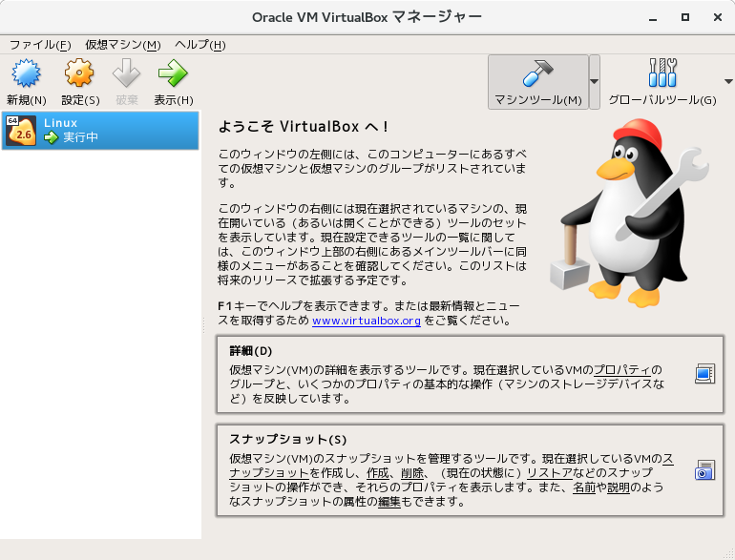The width and height of the screenshot is (735, 560).
Task: Close the VirtualBox manager window
Action: [x=718, y=17]
